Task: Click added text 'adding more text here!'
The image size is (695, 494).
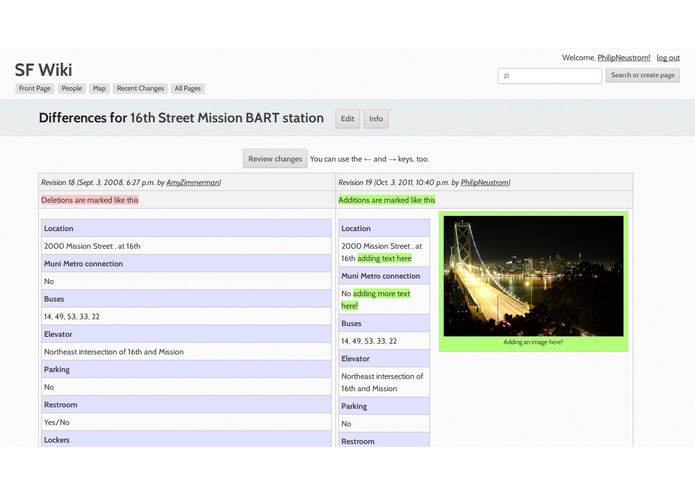Action: [376, 300]
